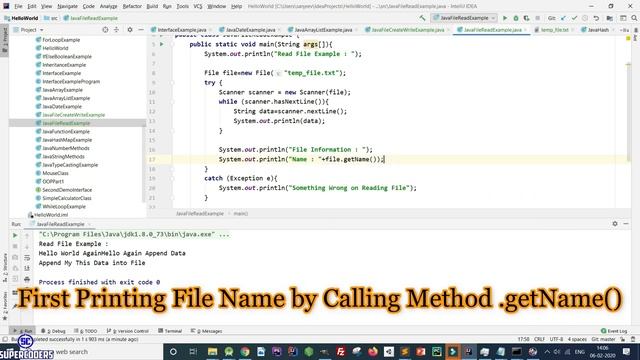Open Search Everywhere magnifier icon
Image resolution: width=640 pixels, height=360 pixels.
[x=634, y=18]
